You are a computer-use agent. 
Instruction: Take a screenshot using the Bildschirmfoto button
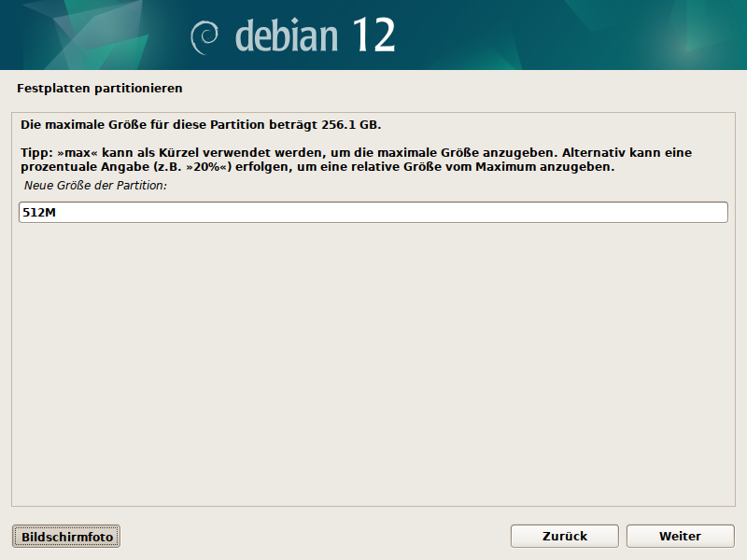(66, 537)
